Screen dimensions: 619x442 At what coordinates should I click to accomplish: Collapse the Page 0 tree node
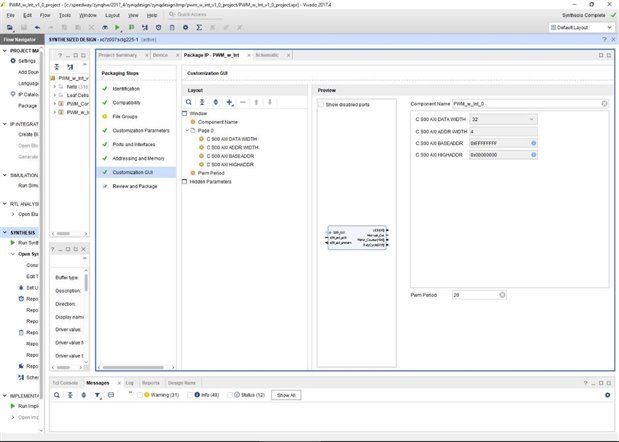point(187,130)
